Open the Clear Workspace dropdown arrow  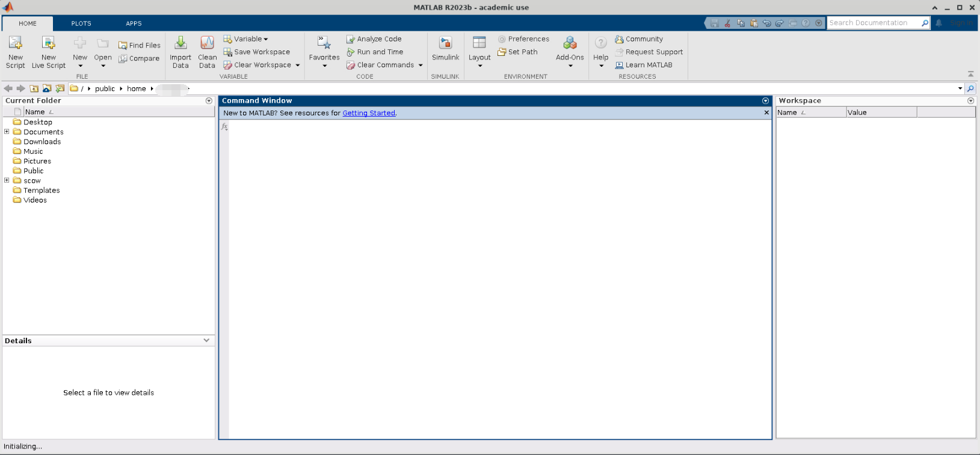coord(298,65)
